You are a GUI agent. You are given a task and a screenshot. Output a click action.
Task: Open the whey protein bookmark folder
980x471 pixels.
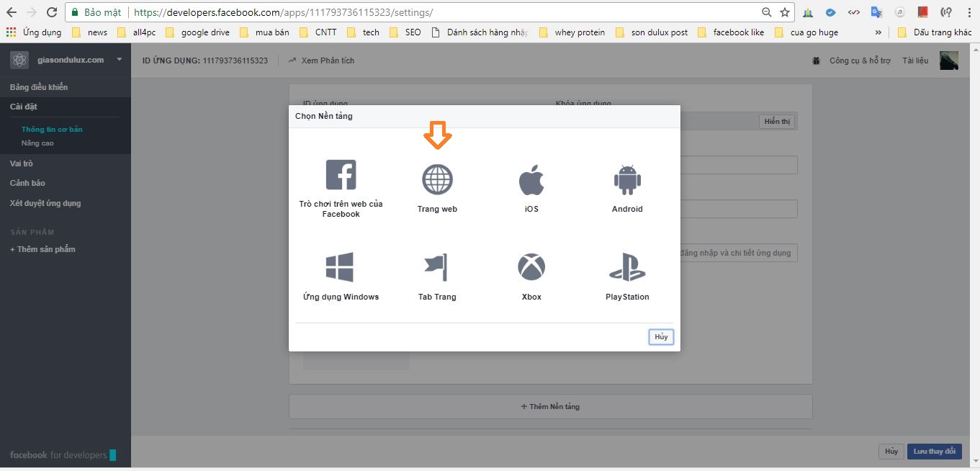[x=572, y=32]
